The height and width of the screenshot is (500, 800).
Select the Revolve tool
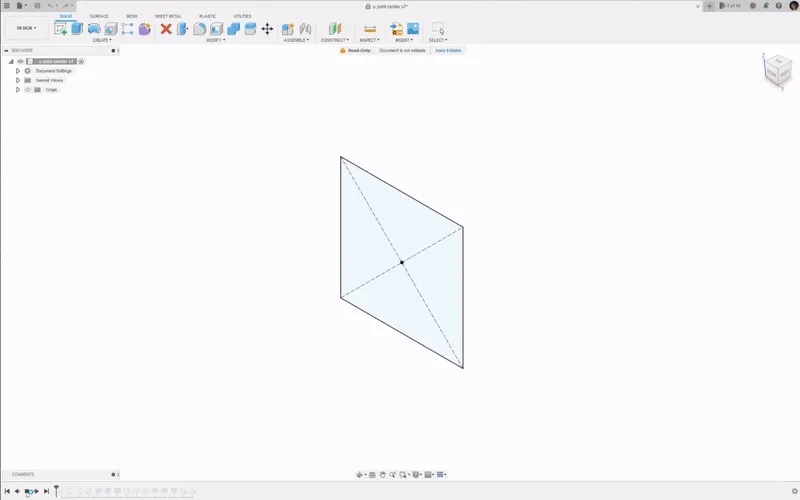(94, 29)
